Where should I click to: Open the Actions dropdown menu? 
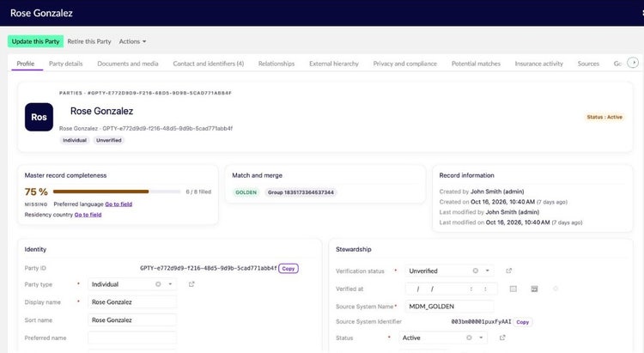132,41
